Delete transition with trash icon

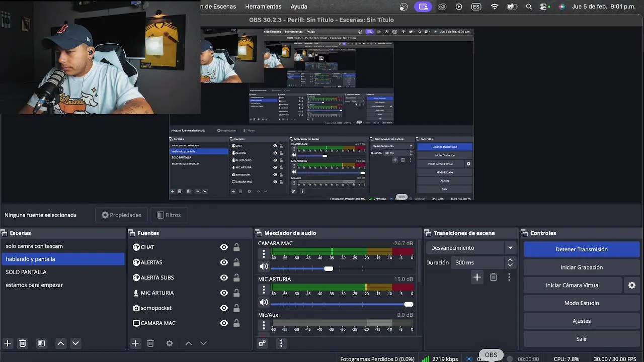(x=494, y=277)
